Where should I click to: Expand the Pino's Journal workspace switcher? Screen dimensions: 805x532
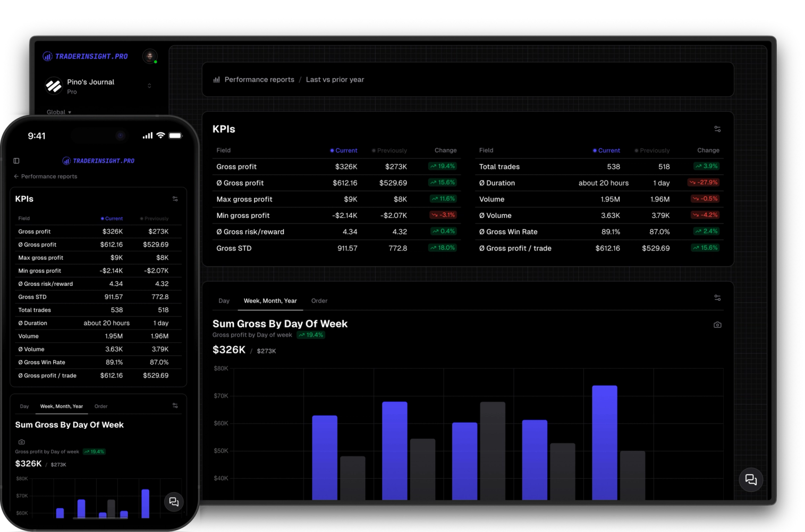point(149,86)
